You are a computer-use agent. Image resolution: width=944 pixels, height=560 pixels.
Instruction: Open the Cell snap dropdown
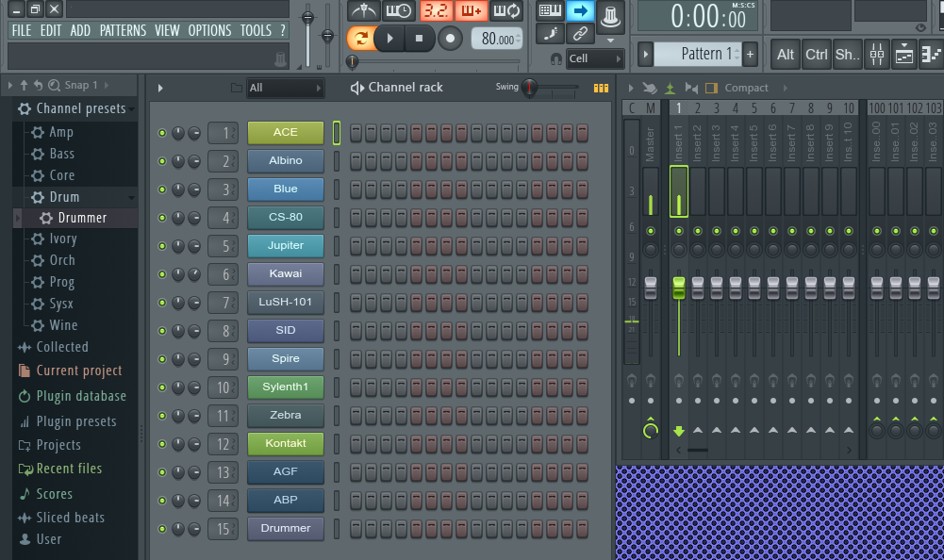point(589,58)
